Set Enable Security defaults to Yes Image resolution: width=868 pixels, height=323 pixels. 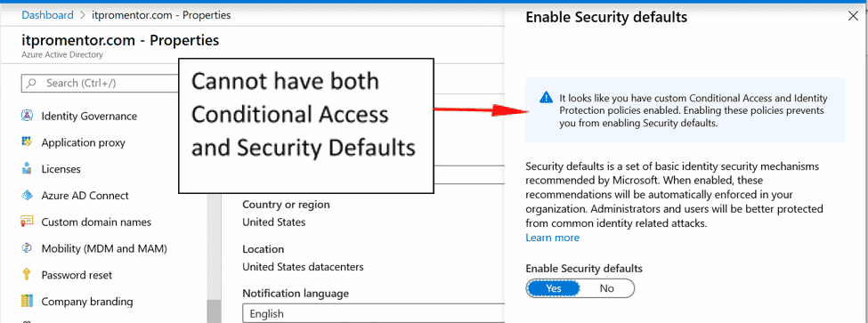click(x=553, y=288)
